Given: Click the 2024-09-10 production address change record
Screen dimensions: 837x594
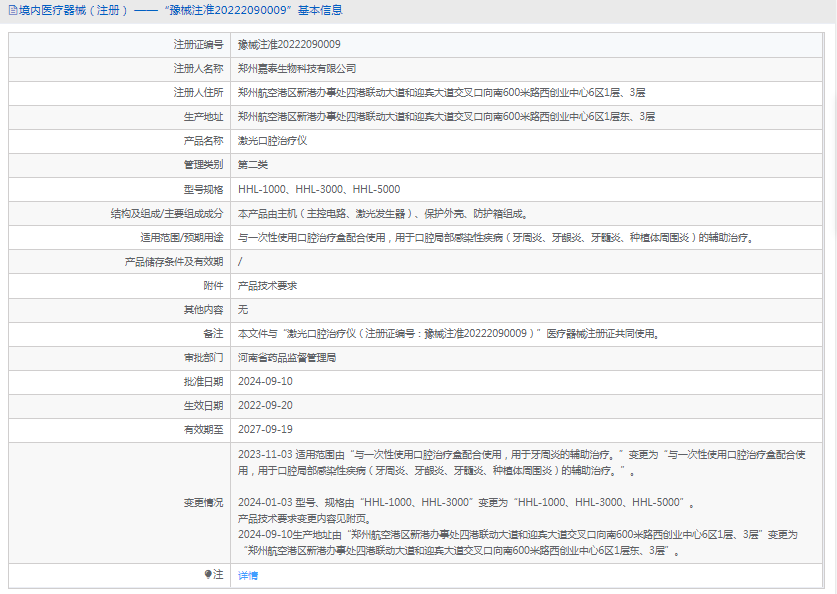Looking at the screenshot, I should 518,542.
